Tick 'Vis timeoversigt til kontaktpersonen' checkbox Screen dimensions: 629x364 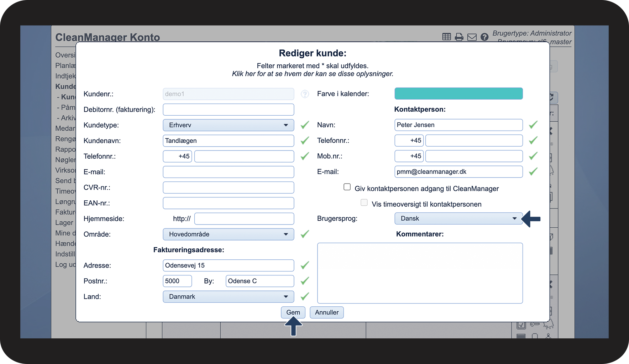point(364,203)
